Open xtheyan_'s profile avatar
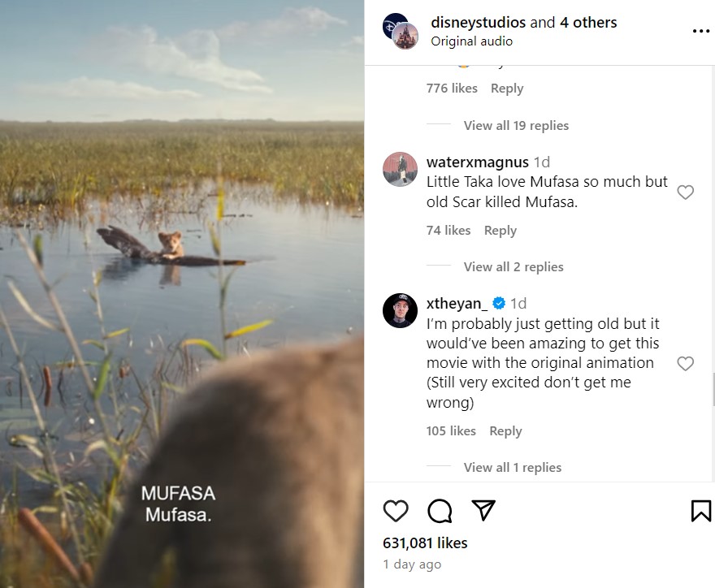 pyautogui.click(x=400, y=310)
